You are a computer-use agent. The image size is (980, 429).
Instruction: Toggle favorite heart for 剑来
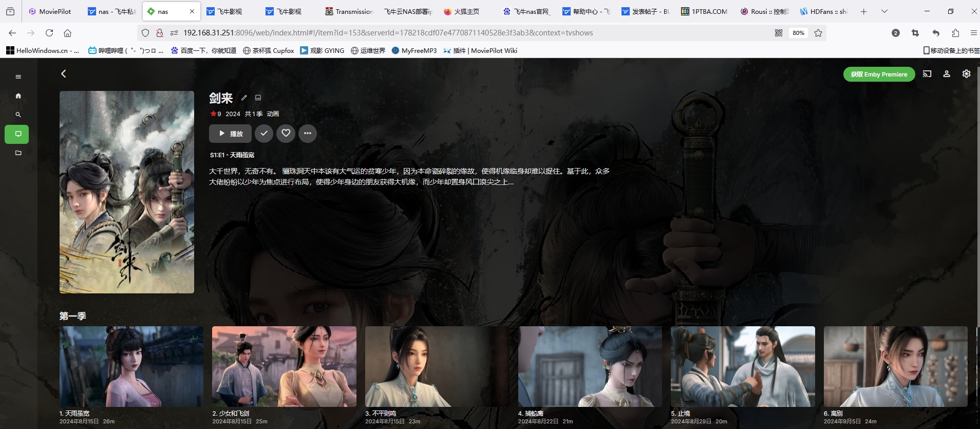pyautogui.click(x=286, y=134)
